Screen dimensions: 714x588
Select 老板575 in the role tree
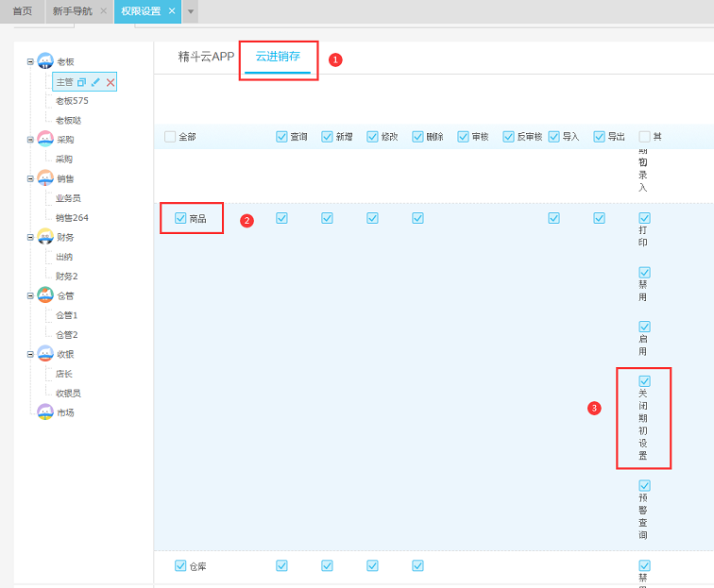(x=72, y=101)
